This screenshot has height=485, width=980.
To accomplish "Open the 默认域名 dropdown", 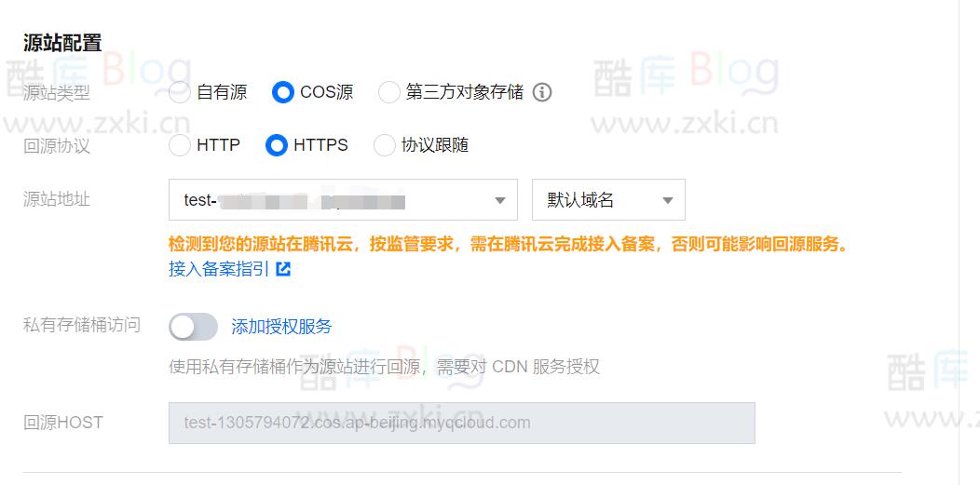I will point(608,200).
